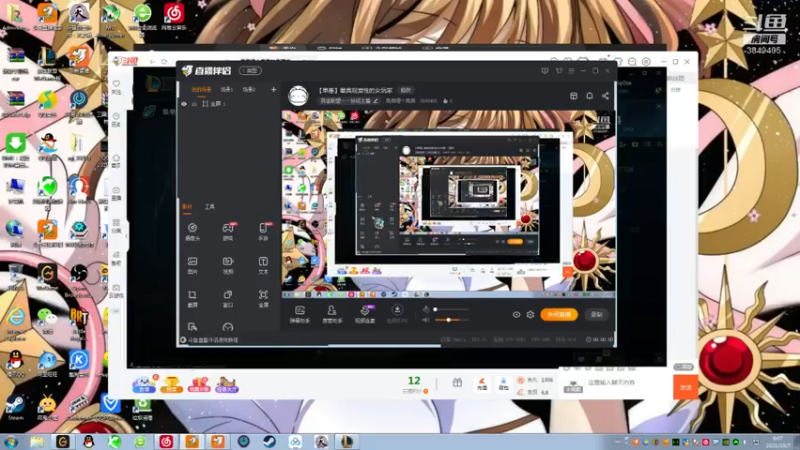
Task: Add the Window capture source
Action: (228, 298)
